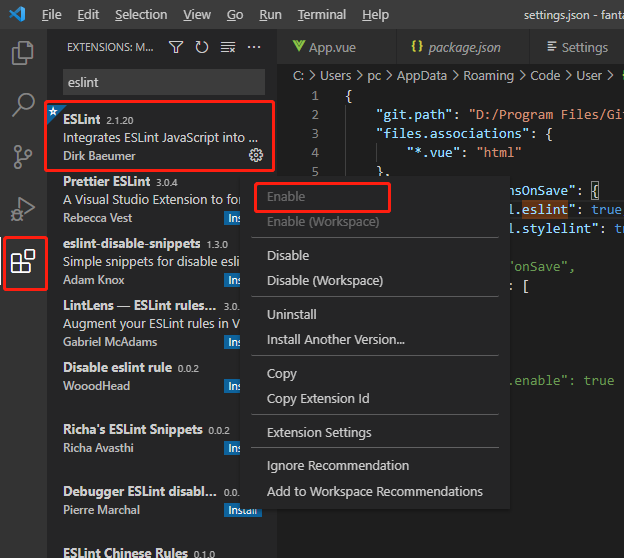Open Extension Settings from context menu
This screenshot has height=558, width=624.
point(374,432)
